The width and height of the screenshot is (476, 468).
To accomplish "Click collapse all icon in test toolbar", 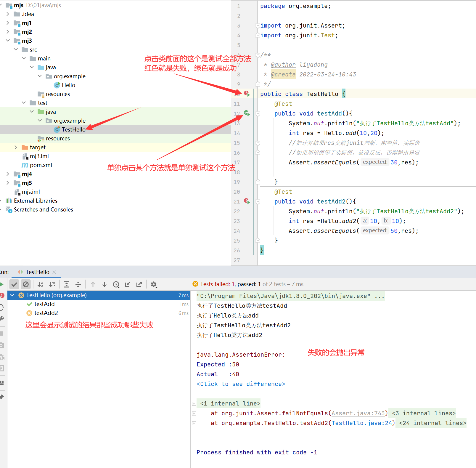I will [78, 284].
